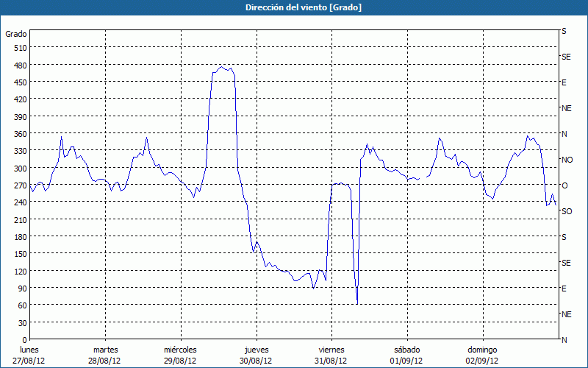Click the 'domingo' day label
The height and width of the screenshot is (368, 588).
tap(482, 350)
